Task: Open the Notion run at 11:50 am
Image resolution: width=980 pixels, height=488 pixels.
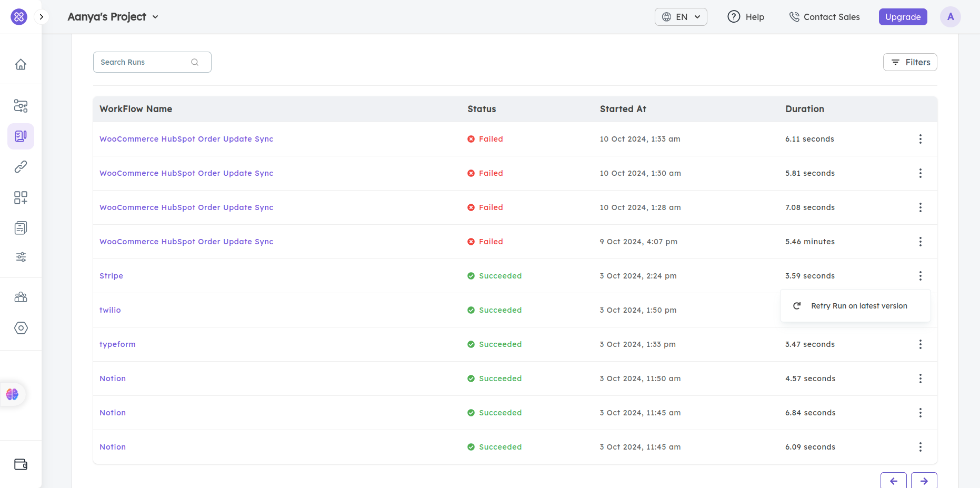Action: pyautogui.click(x=113, y=379)
